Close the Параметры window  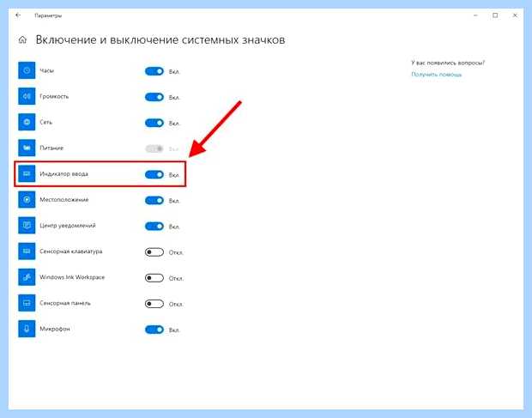point(515,15)
